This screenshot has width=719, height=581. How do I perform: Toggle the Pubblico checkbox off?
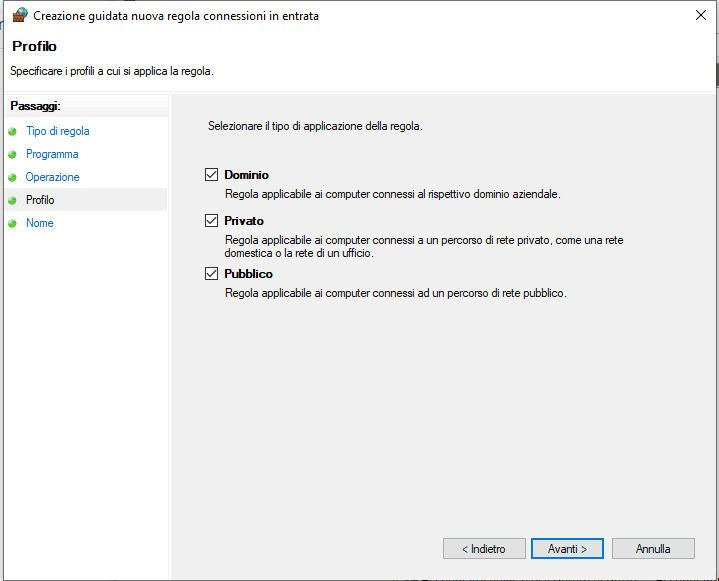point(211,273)
